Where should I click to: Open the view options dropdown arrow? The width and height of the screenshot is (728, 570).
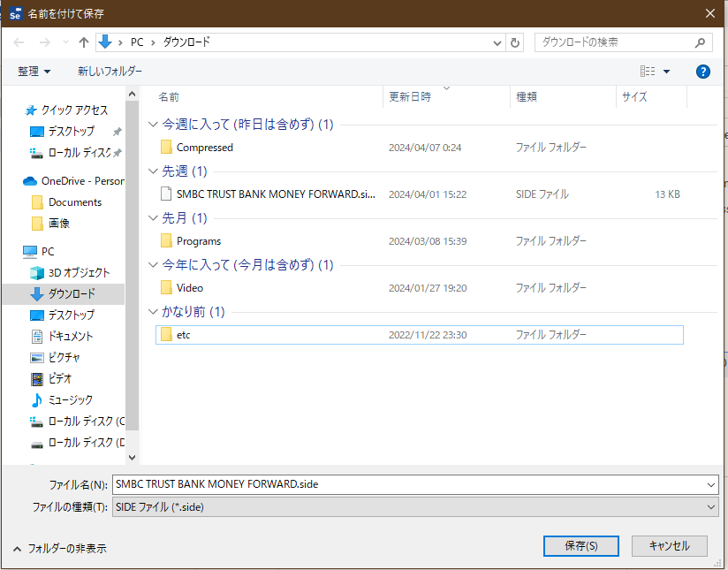[x=667, y=72]
